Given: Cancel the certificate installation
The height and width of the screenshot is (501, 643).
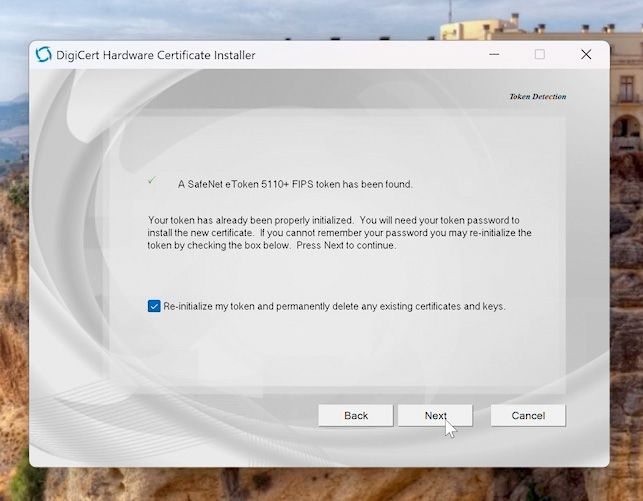Looking at the screenshot, I should coord(528,415).
